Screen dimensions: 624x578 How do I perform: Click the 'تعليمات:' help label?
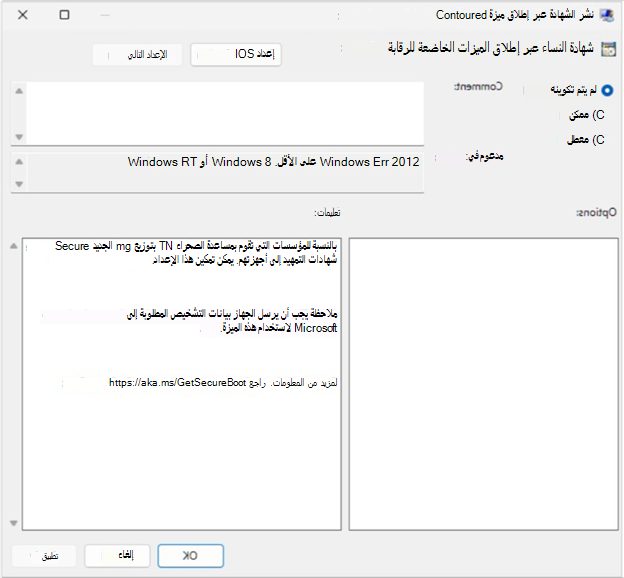pyautogui.click(x=327, y=213)
